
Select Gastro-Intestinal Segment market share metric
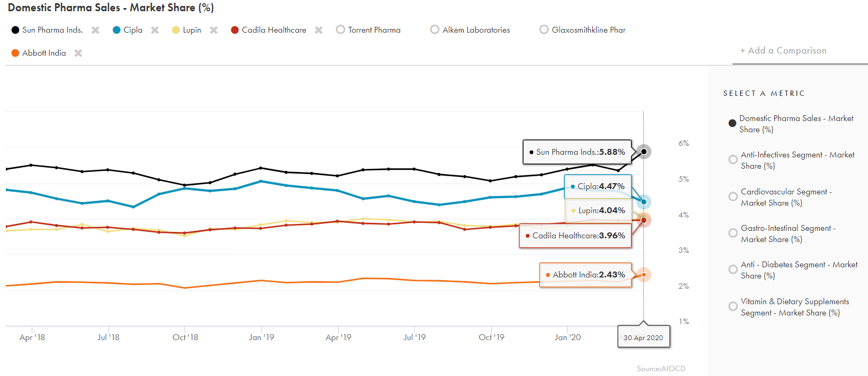tap(733, 233)
